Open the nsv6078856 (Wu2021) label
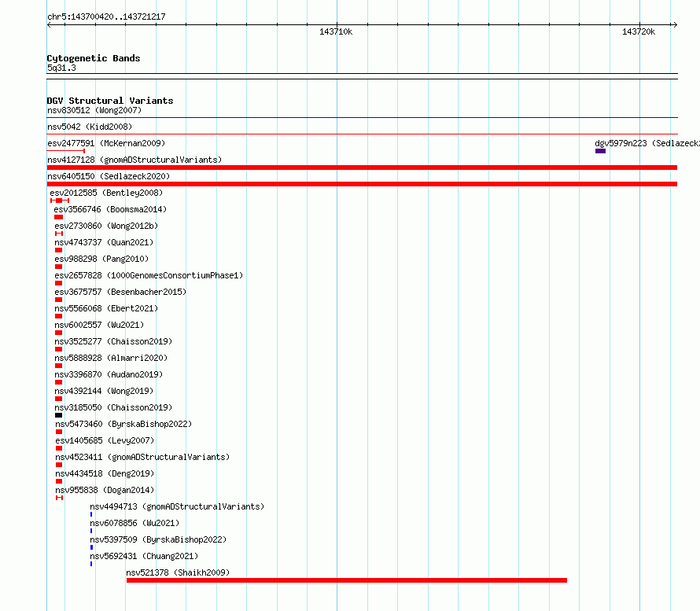 click(x=134, y=523)
